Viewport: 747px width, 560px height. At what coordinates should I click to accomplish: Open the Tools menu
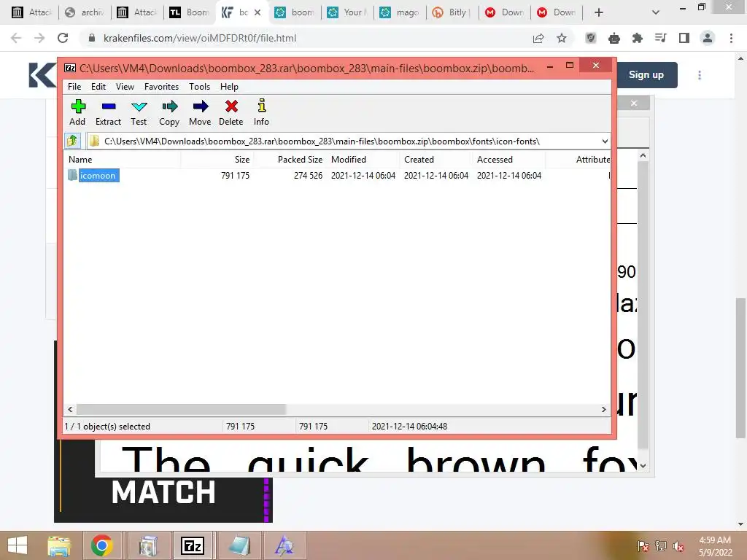[x=199, y=87]
